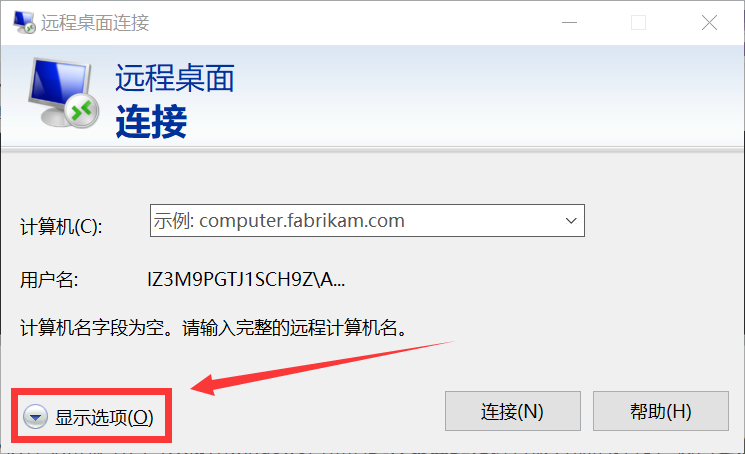Click the 用户名: label
Image resolution: width=745 pixels, height=454 pixels.
[49, 280]
